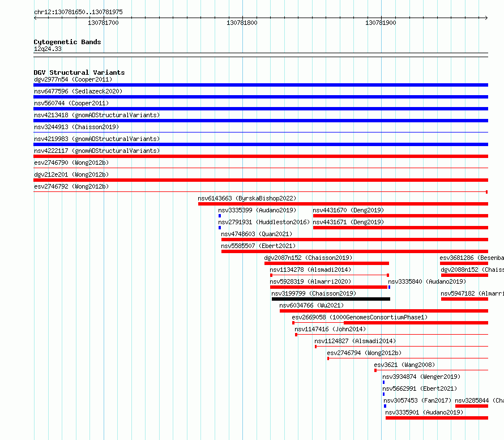
Task: Click the dgv2977n54 (Cooper2011) variant label
Action: pyautogui.click(x=73, y=79)
